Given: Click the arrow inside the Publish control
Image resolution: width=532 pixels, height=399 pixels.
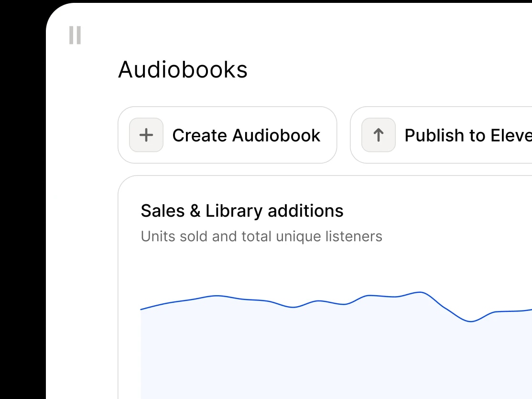Looking at the screenshot, I should 378,135.
